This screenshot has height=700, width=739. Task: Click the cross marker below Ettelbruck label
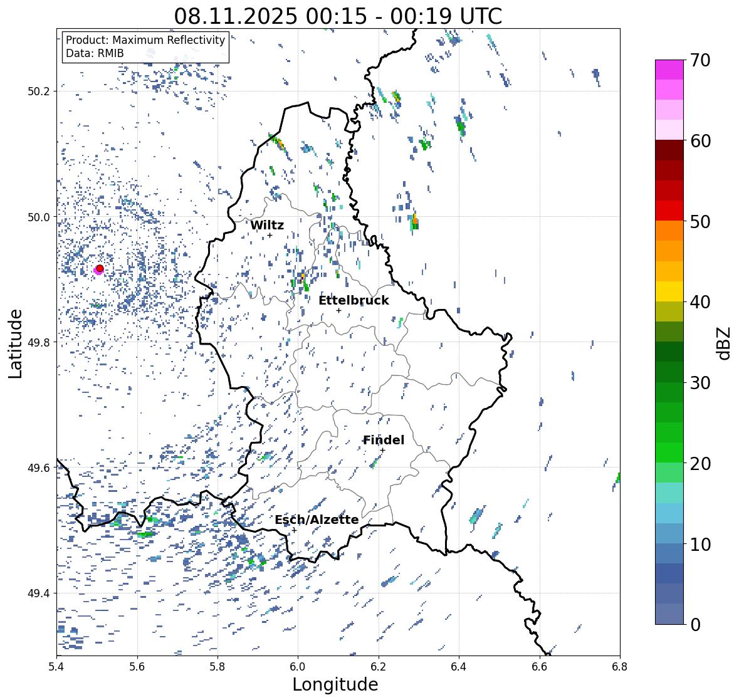point(338,310)
